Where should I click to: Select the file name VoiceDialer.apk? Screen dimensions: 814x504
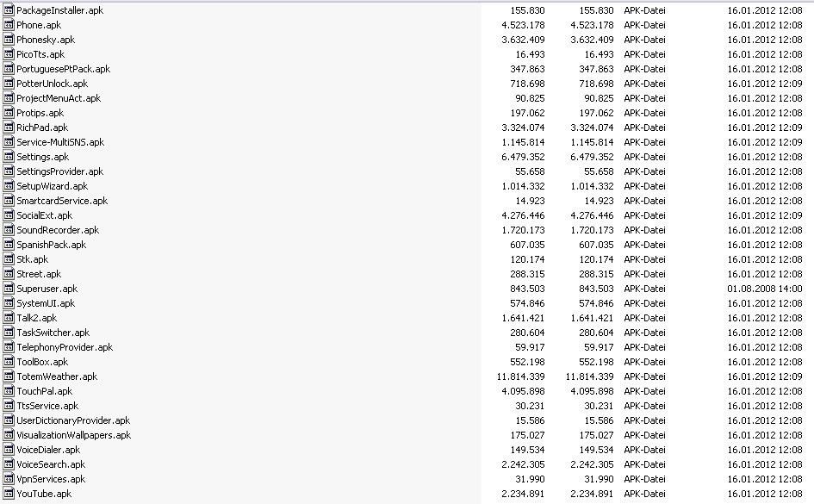coord(48,450)
